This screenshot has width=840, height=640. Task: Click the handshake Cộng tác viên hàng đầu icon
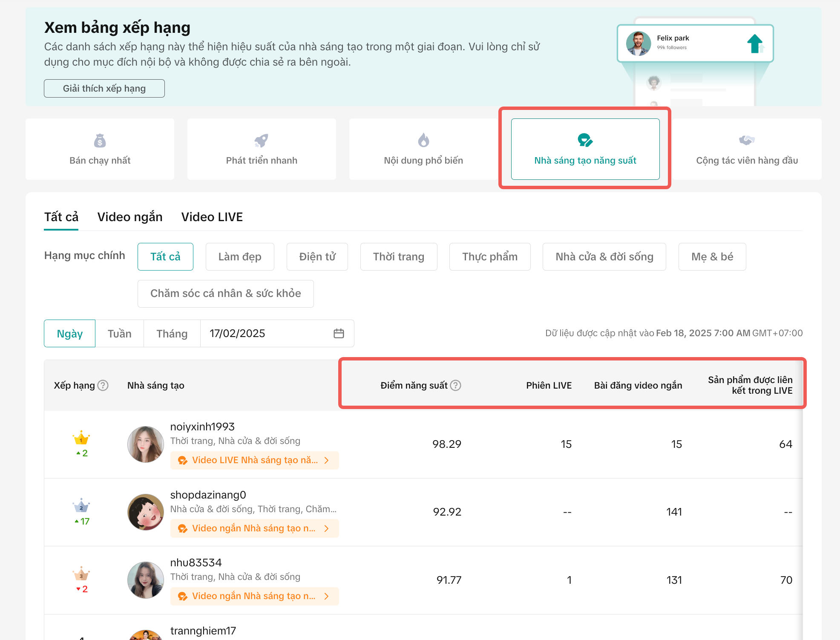point(747,140)
